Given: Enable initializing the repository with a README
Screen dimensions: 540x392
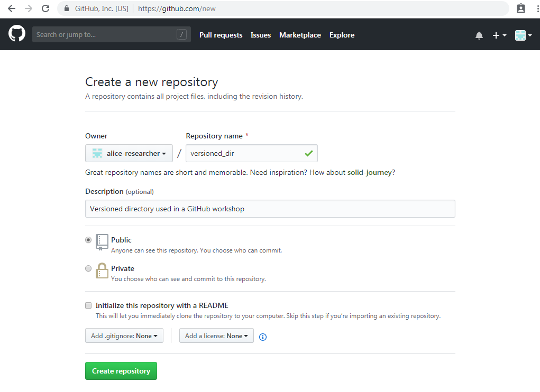Looking at the screenshot, I should 88,305.
